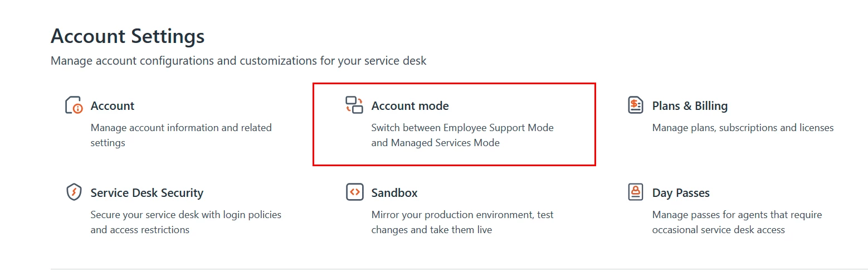The width and height of the screenshot is (868, 280).
Task: Open Service Desk Security settings
Action: (147, 193)
